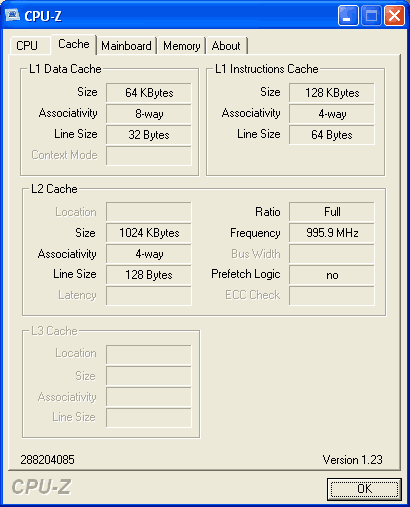Click the L1 Data Cache 8-way associativity field
Screen dimensions: 410x507
pyautogui.click(x=149, y=114)
